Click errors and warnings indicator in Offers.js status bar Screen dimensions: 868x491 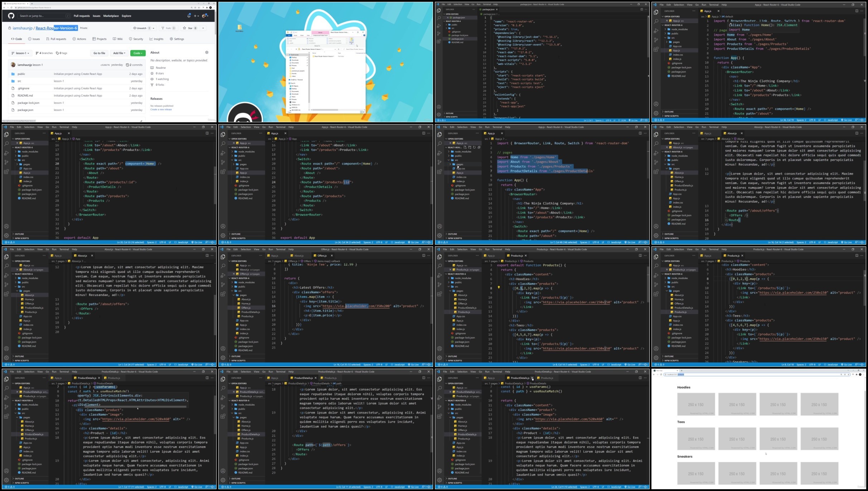(227, 365)
